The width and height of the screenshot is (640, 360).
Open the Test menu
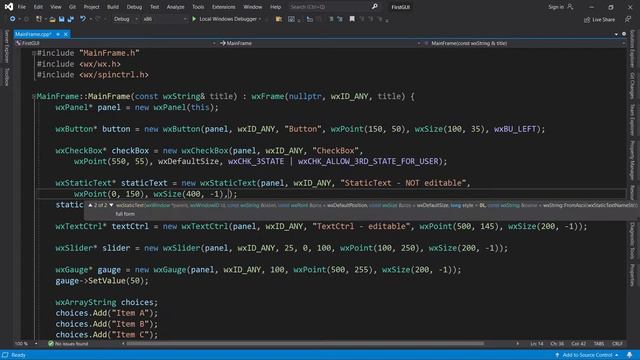tap(154, 7)
